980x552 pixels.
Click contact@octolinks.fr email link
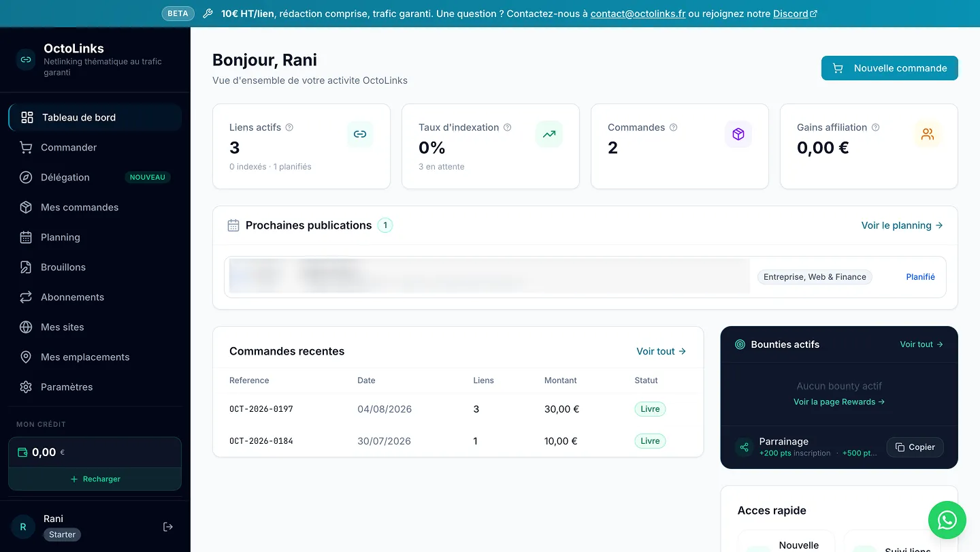click(x=638, y=14)
